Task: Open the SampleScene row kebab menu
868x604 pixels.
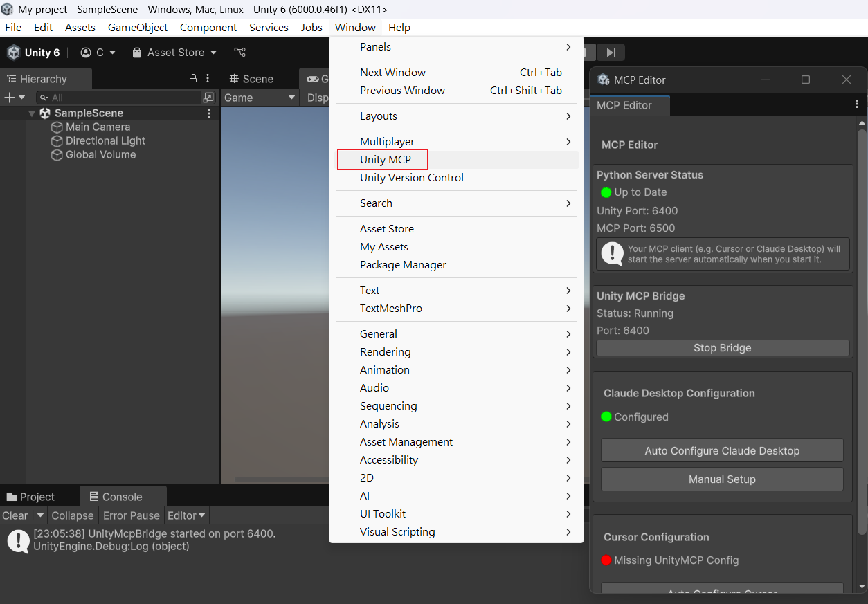Action: click(x=209, y=113)
